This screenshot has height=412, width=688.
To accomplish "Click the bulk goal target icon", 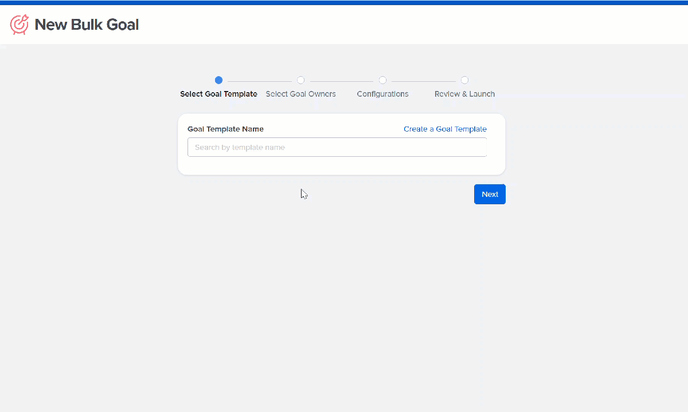I will click(19, 25).
